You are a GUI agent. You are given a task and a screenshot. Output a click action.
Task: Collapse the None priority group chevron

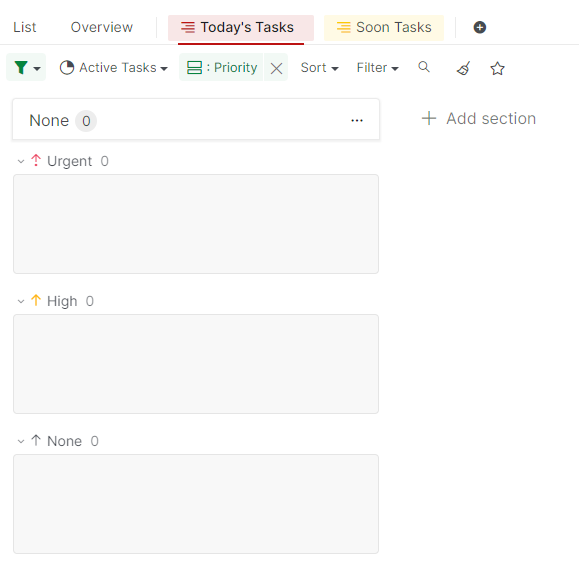click(x=21, y=441)
